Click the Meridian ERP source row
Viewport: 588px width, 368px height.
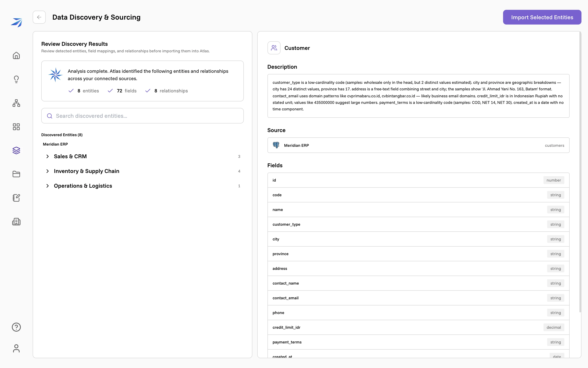(x=418, y=145)
